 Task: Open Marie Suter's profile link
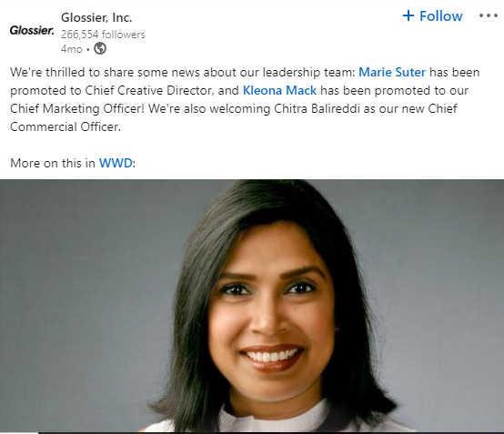point(392,72)
